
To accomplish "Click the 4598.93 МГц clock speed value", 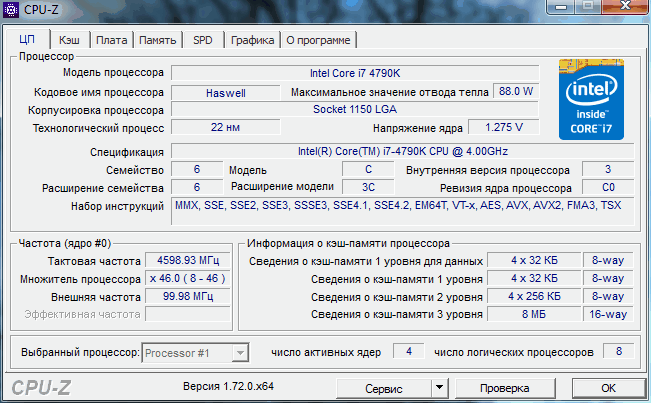I will [x=188, y=260].
